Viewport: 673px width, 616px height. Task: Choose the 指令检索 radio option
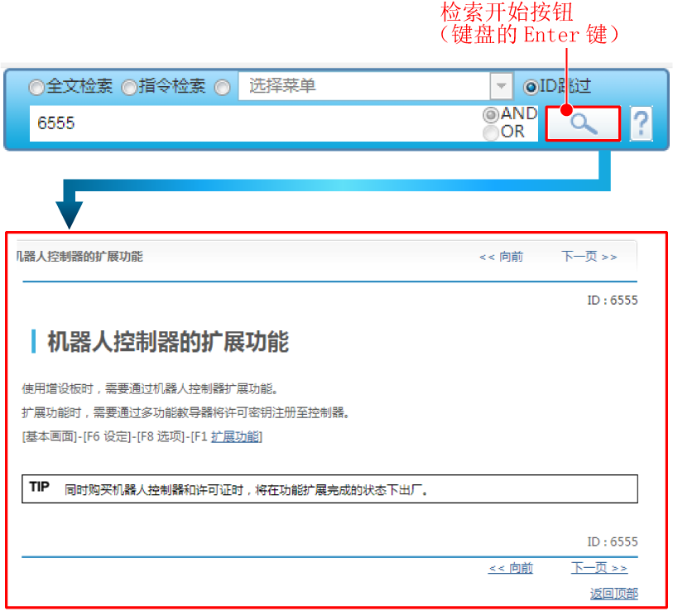[129, 87]
